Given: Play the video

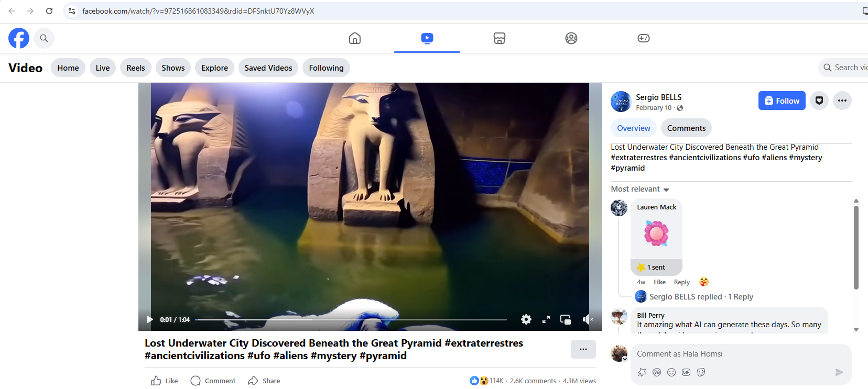Looking at the screenshot, I should pos(149,319).
